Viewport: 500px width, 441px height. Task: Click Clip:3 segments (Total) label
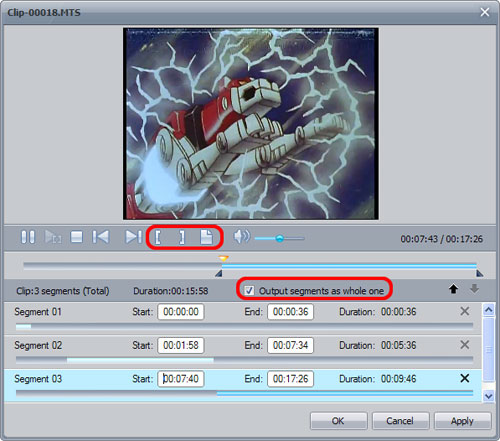click(63, 291)
